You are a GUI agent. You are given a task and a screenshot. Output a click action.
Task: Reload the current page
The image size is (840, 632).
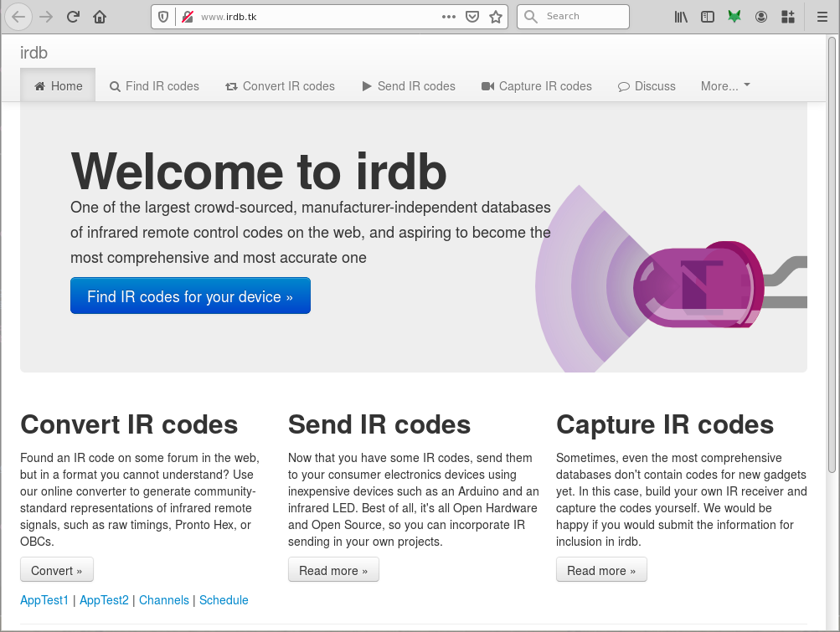73,17
